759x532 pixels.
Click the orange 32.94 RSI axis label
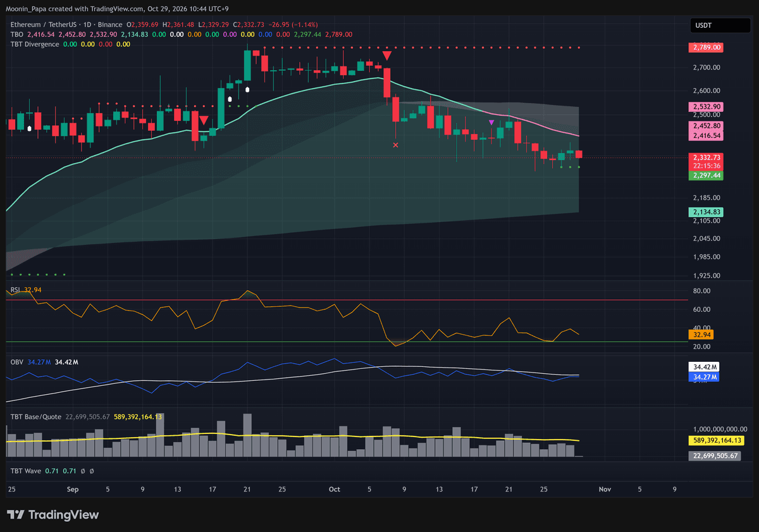702,334
